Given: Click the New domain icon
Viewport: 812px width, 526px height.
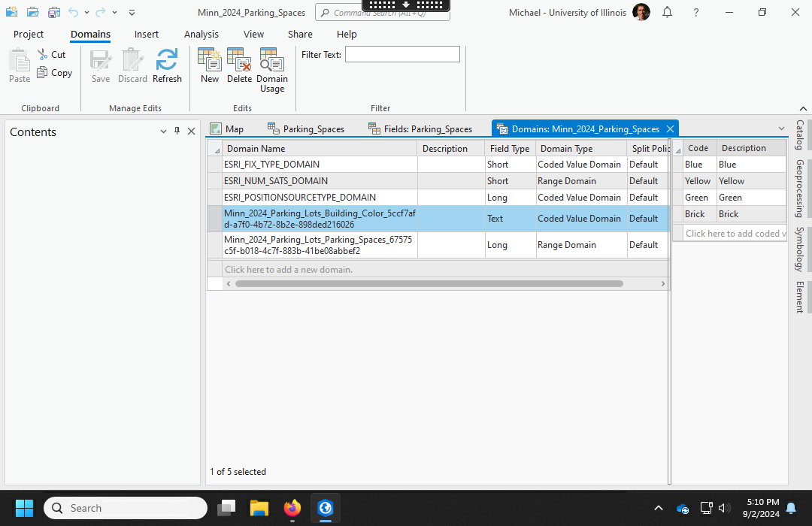Looking at the screenshot, I should click(209, 65).
